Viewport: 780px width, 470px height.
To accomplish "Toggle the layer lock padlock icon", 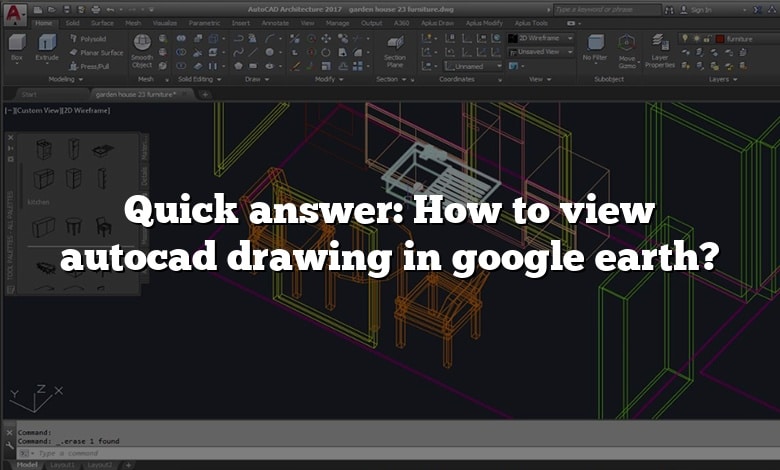I will [x=706, y=38].
